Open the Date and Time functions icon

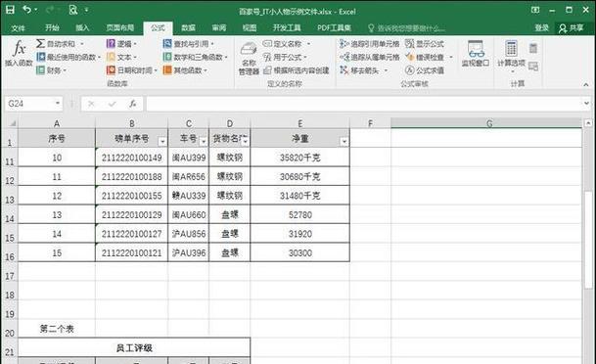tap(111, 69)
